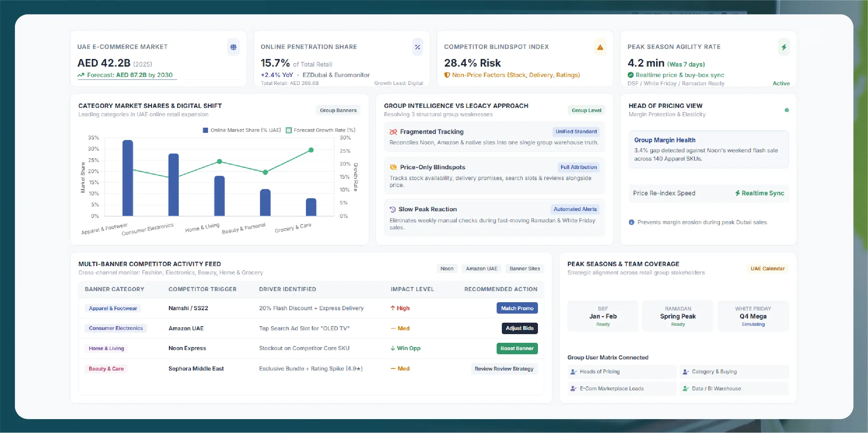The image size is (868, 433).
Task: Click the percent icon on Online Penetration Share card
Action: click(x=417, y=47)
